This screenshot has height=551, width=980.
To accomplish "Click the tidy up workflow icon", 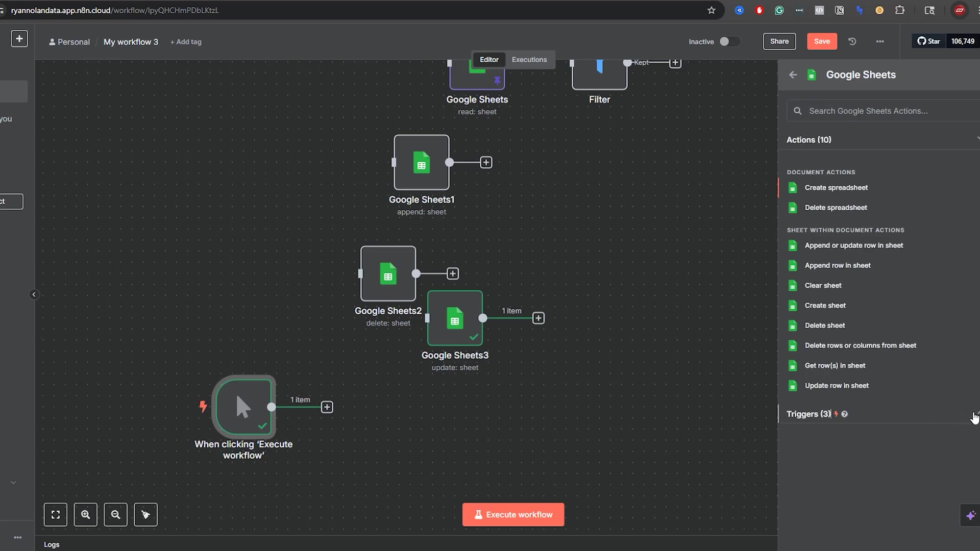I will (x=145, y=515).
